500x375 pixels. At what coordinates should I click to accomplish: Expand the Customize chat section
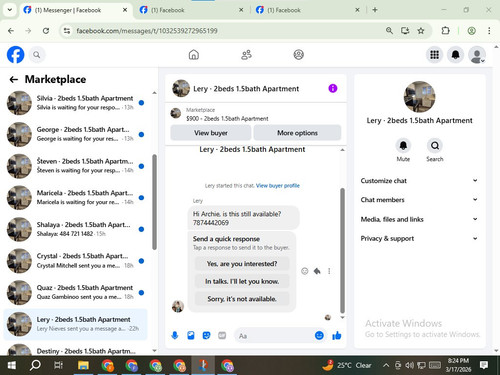coord(419,181)
